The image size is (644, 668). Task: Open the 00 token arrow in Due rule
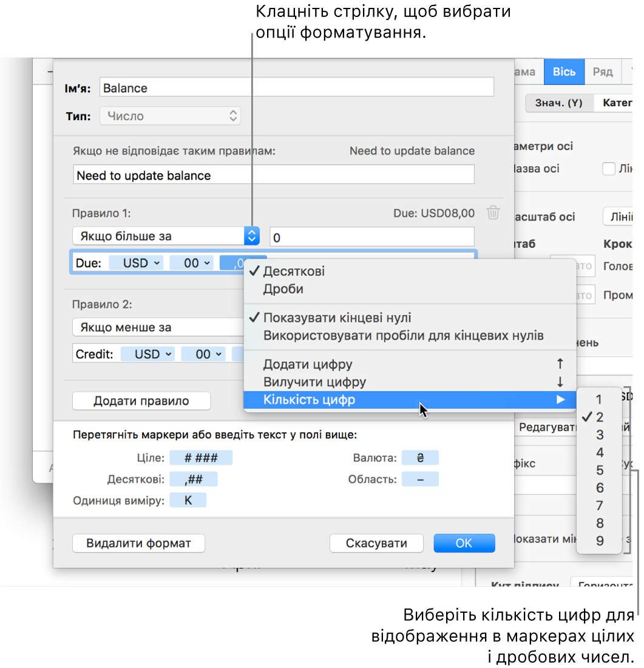point(207,263)
